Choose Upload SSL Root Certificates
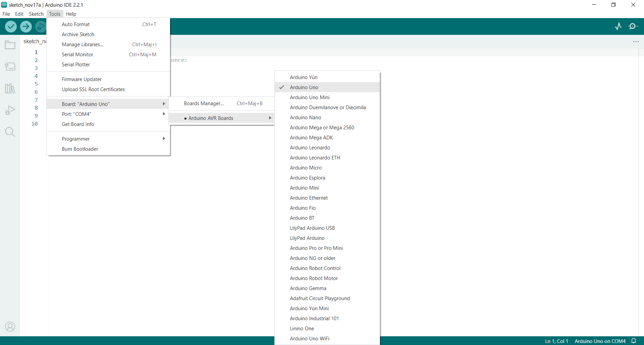Image resolution: width=644 pixels, height=345 pixels. [108, 89]
